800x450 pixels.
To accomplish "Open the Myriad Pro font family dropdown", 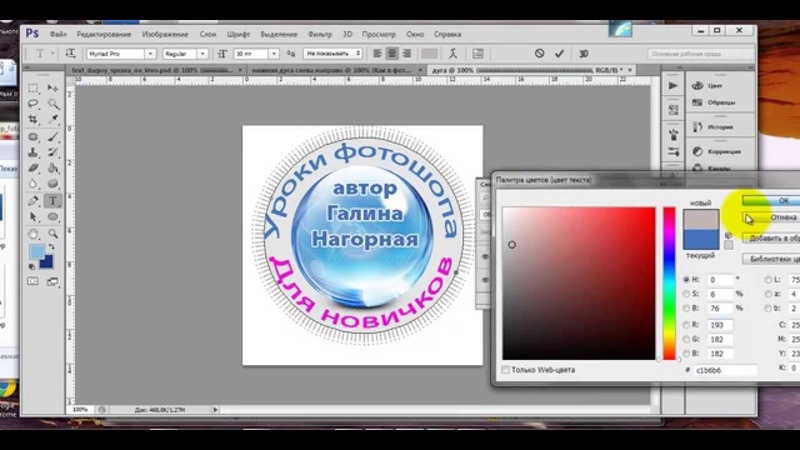I will (150, 54).
